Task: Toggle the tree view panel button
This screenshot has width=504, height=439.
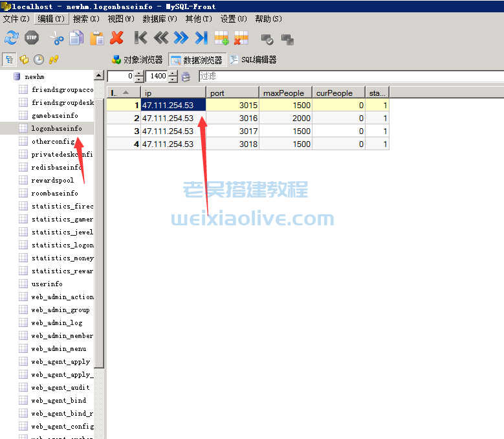Action: (9, 60)
